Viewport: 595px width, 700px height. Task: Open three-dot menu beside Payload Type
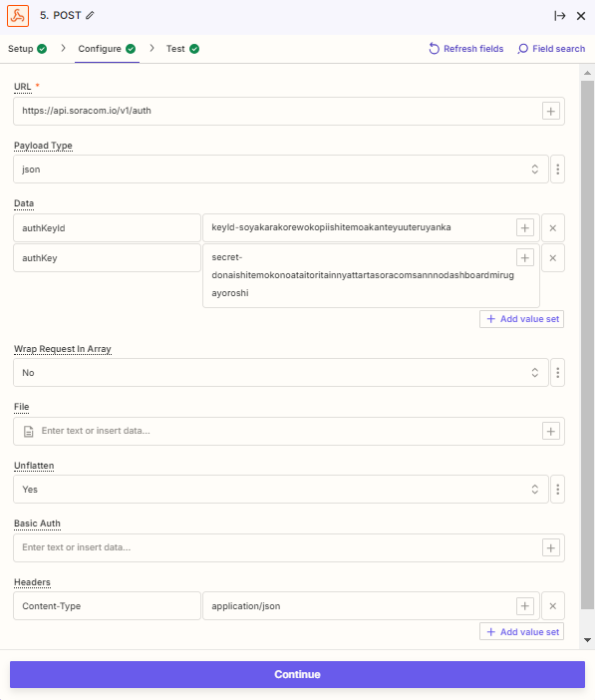(557, 170)
